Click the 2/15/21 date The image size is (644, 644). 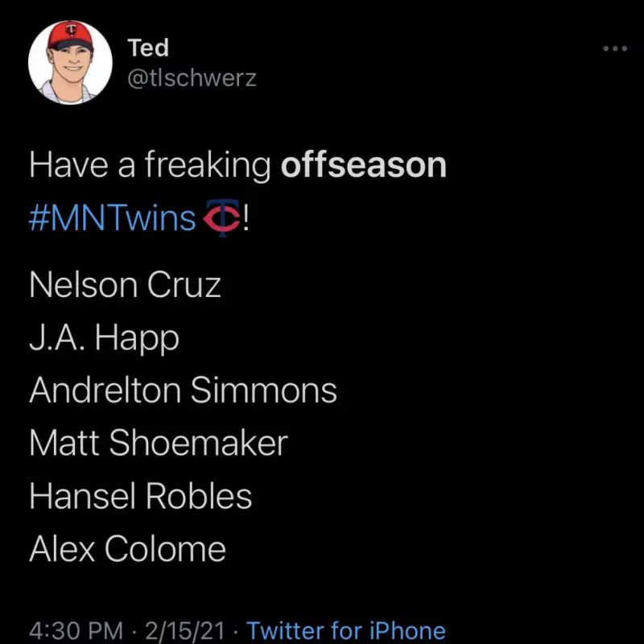pos(191,630)
